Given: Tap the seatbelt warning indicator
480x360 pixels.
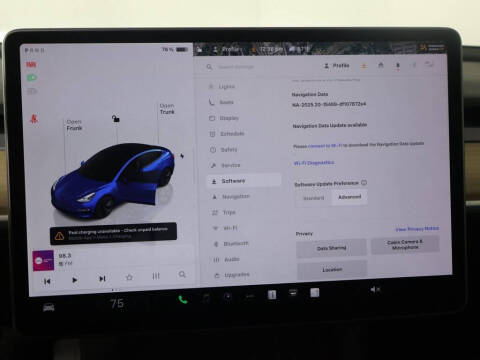Looking at the screenshot, I should 34,119.
